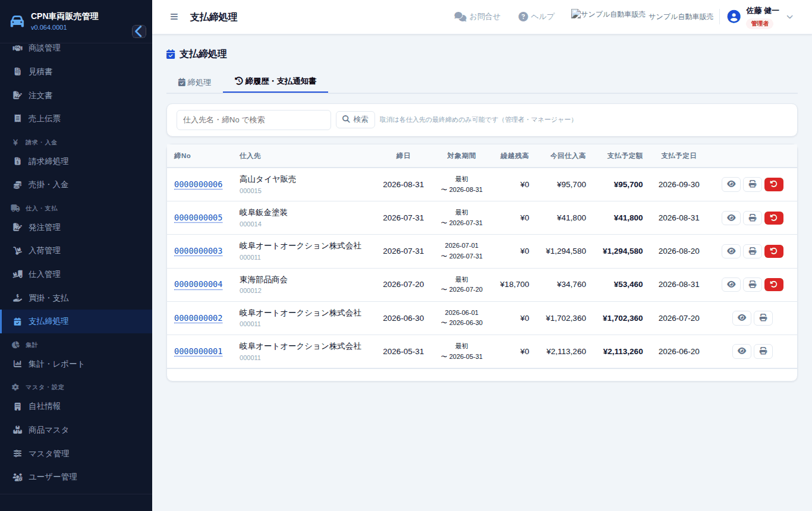Open closing number 0000000002 link

click(198, 318)
